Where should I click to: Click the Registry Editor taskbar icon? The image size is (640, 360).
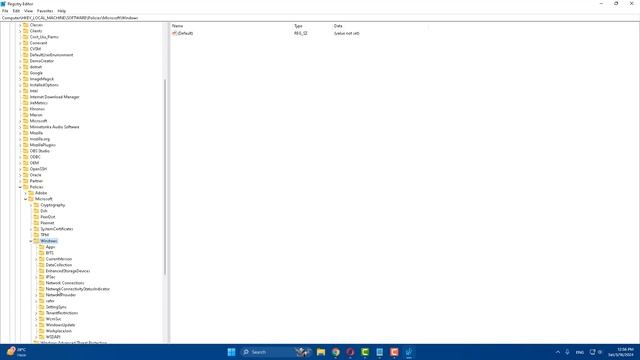click(x=409, y=352)
